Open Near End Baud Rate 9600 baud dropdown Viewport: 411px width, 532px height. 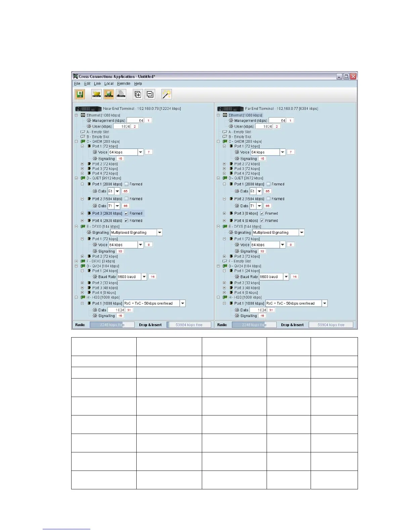coord(144,277)
